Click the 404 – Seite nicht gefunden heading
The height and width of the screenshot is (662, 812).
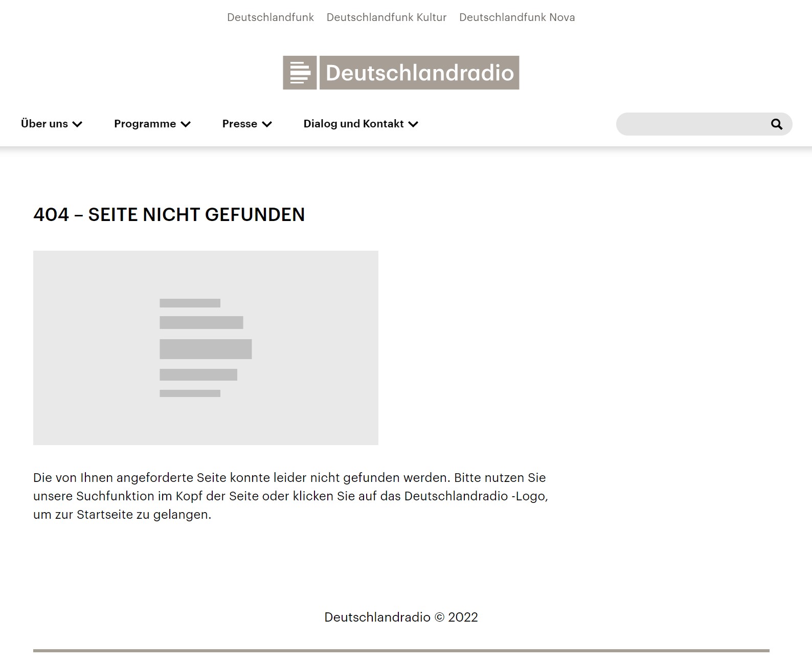[x=169, y=215]
